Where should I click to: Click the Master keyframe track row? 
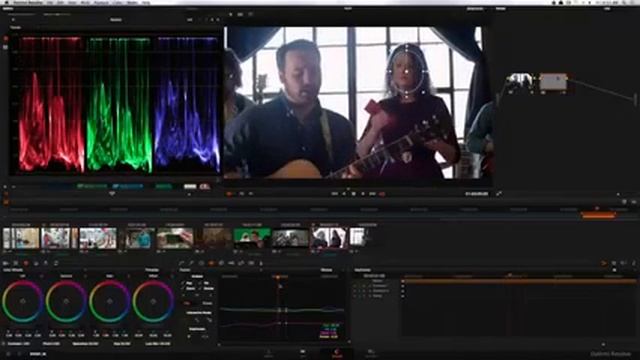(x=519, y=281)
